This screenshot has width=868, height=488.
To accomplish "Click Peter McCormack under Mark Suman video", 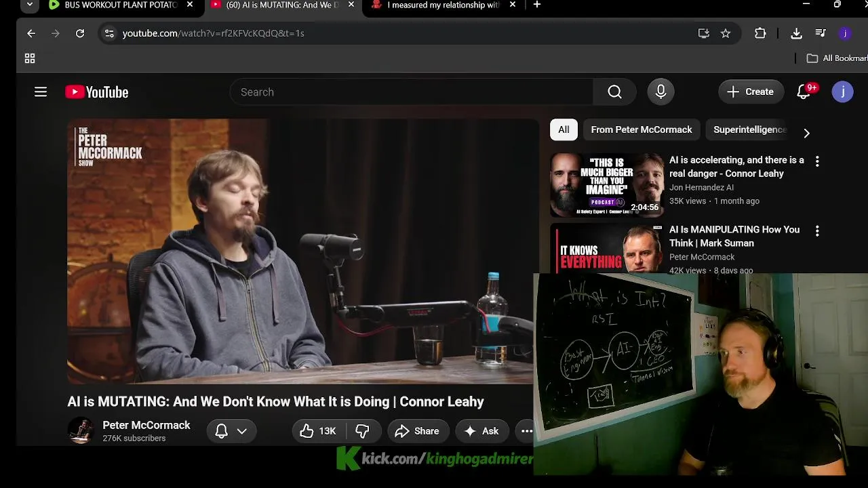I will (702, 257).
